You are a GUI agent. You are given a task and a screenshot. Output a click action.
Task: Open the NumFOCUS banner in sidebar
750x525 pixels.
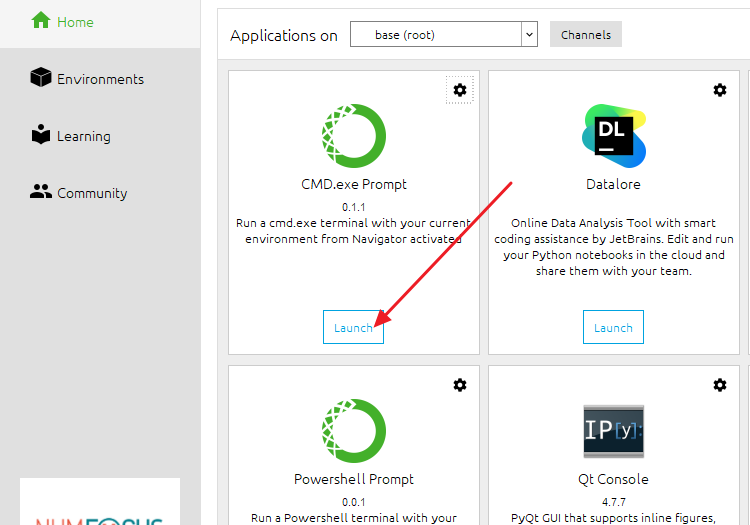[x=100, y=501]
